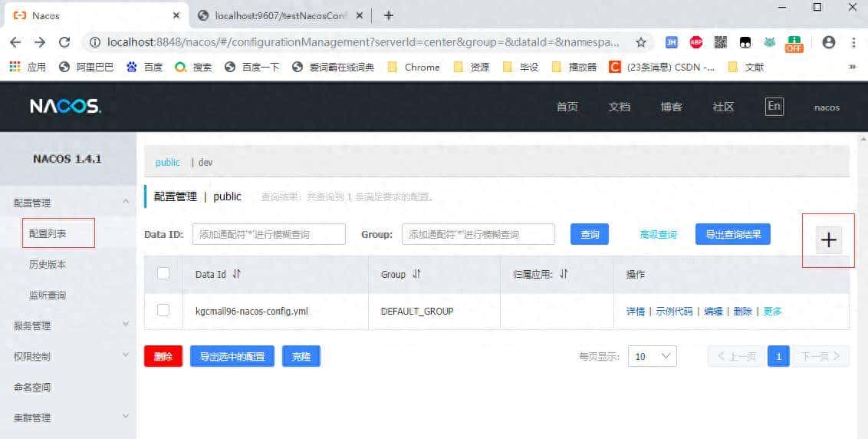868x439 pixels.
Task: Click the browser back arrow
Action: pyautogui.click(x=15, y=42)
